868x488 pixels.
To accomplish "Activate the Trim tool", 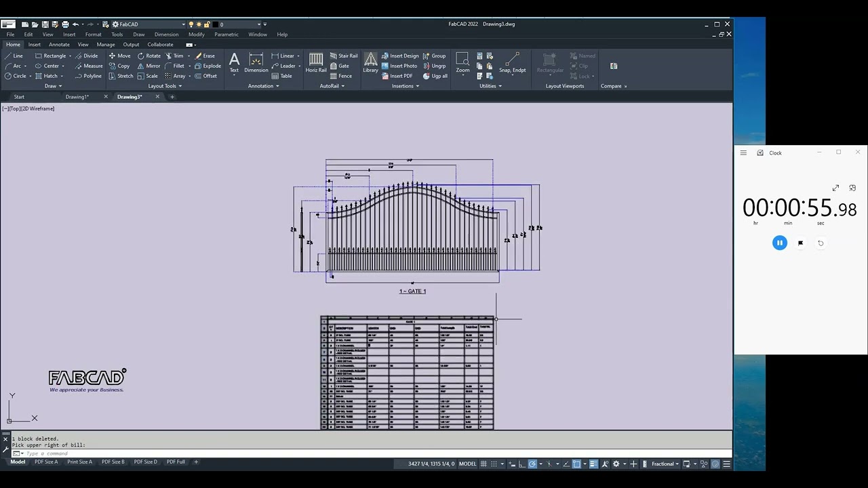I will tap(174, 56).
